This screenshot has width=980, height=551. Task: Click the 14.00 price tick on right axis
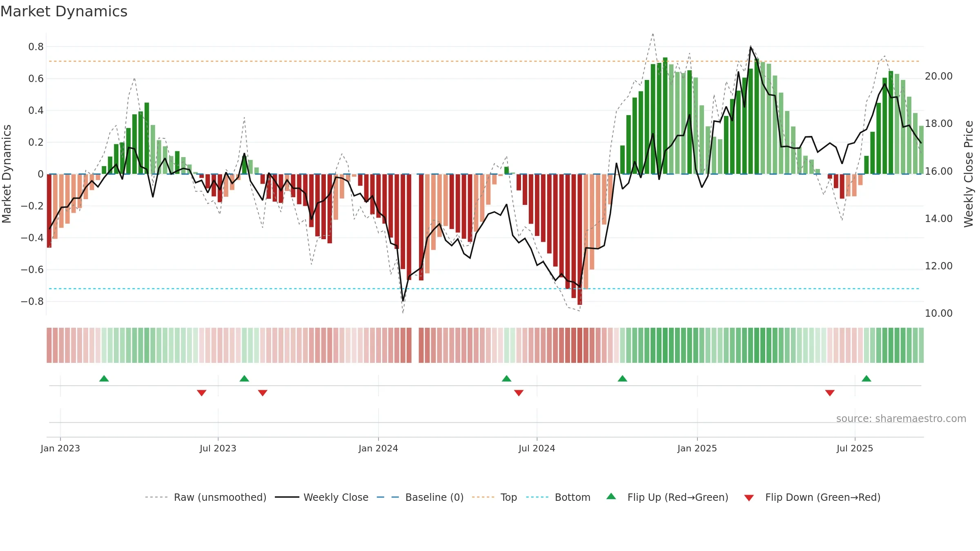pyautogui.click(x=939, y=219)
